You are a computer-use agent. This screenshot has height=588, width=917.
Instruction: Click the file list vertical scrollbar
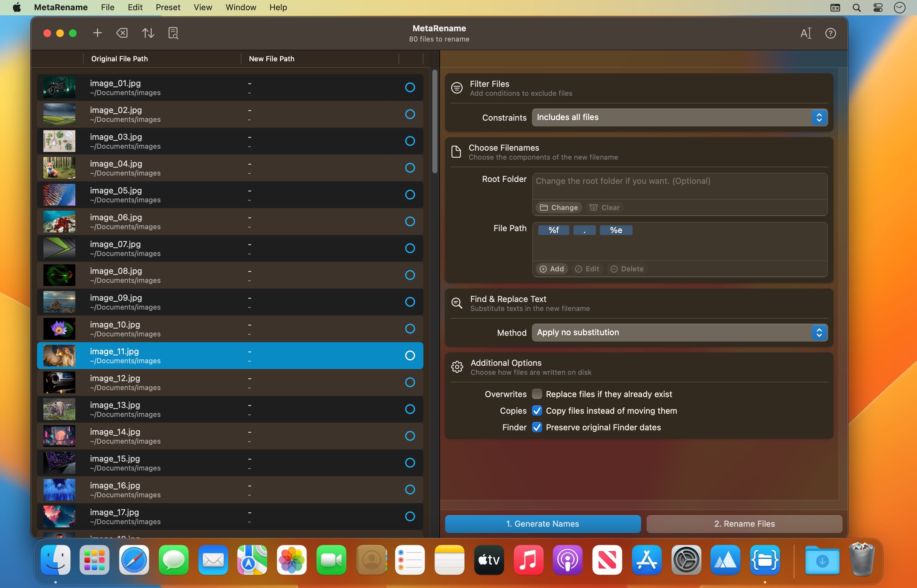[435, 121]
